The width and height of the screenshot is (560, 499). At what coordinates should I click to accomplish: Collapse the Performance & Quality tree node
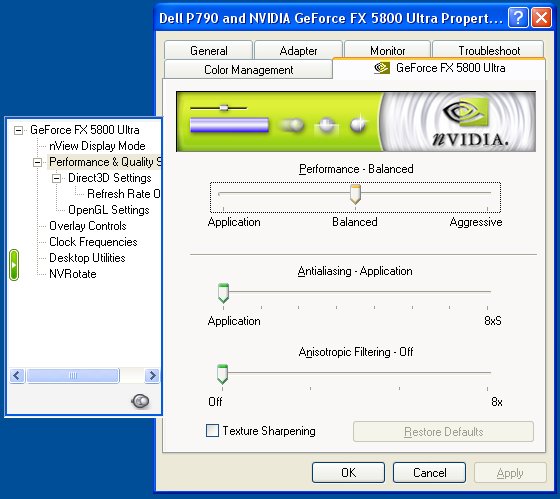coord(38,163)
